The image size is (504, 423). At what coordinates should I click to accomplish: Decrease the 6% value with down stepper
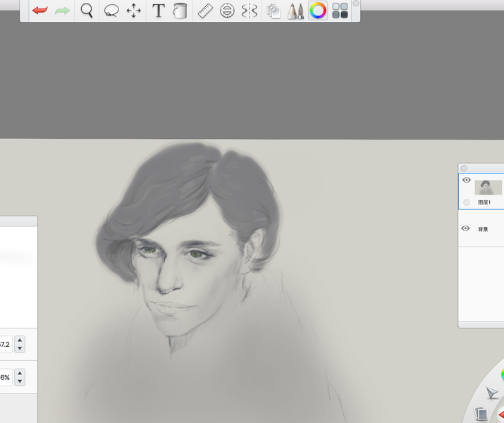pos(20,381)
